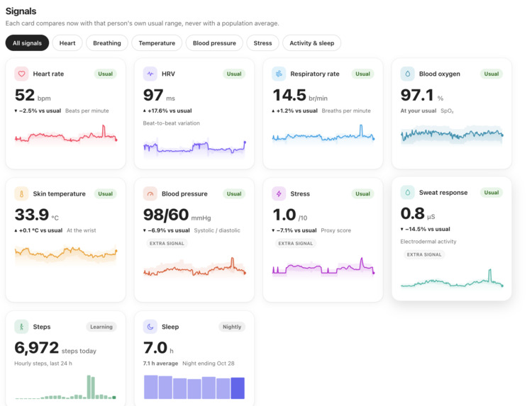
Task: Click the 1.0 /10 stress score
Action: (x=290, y=215)
